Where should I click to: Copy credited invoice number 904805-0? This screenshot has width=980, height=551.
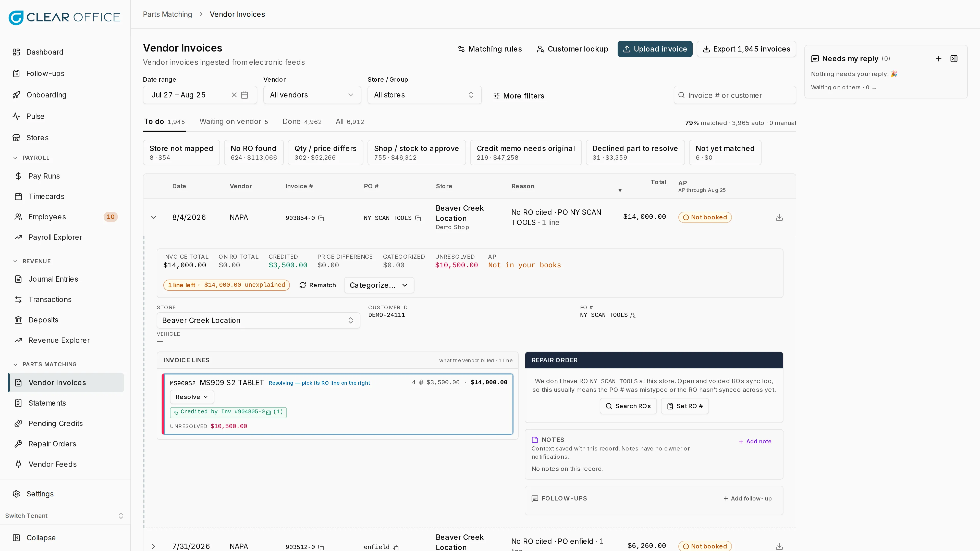268,412
